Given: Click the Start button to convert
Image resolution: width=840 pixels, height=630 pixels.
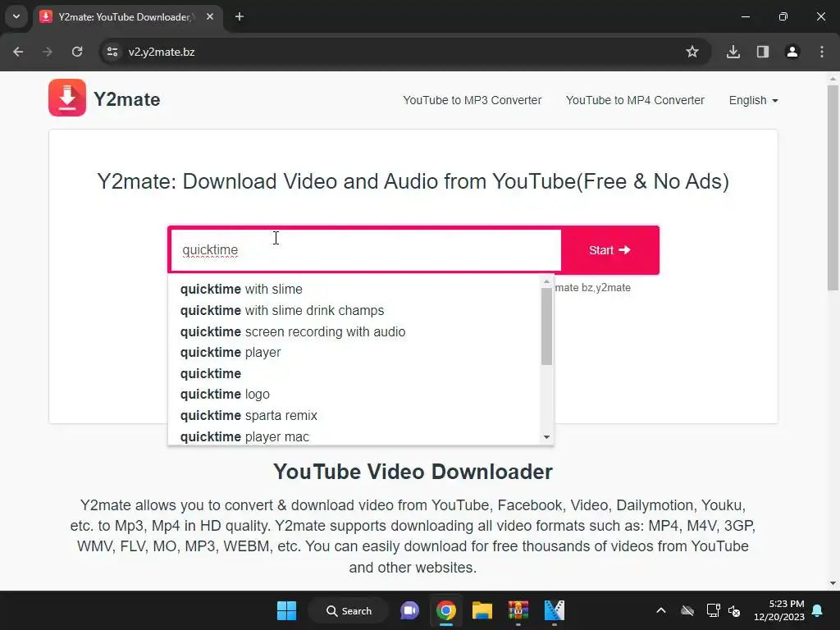Looking at the screenshot, I should [x=609, y=250].
